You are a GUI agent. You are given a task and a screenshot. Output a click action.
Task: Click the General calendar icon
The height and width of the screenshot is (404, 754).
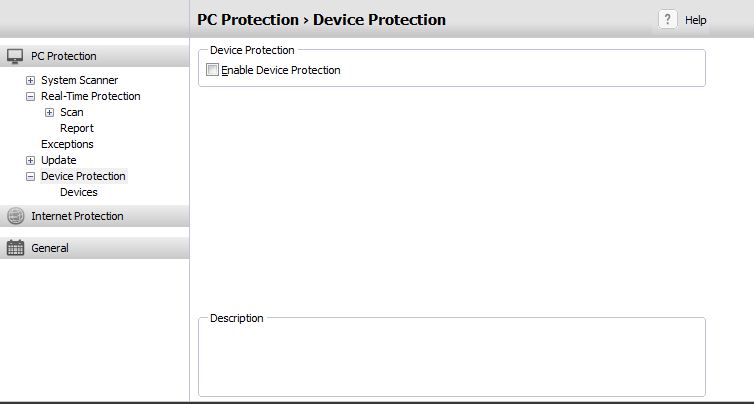(15, 248)
